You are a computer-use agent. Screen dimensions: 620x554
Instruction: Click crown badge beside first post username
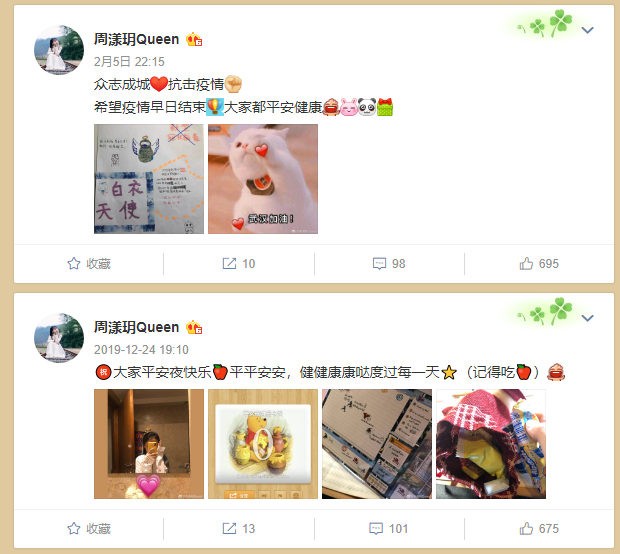pyautogui.click(x=194, y=39)
